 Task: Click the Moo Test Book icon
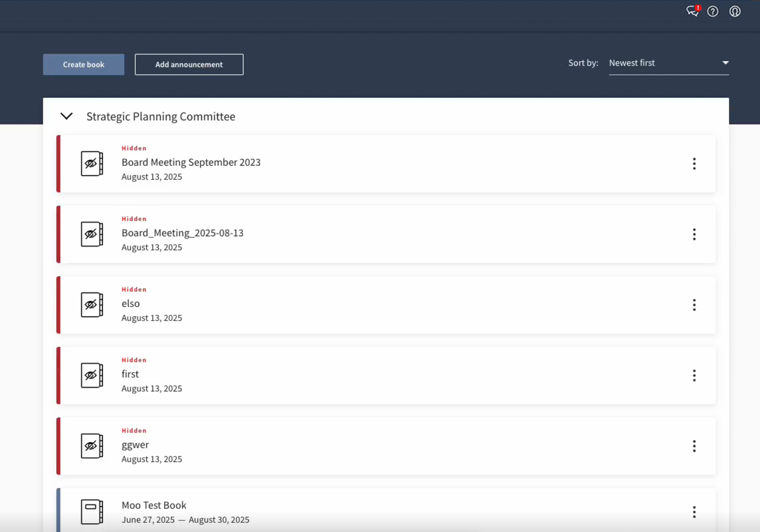(92, 511)
